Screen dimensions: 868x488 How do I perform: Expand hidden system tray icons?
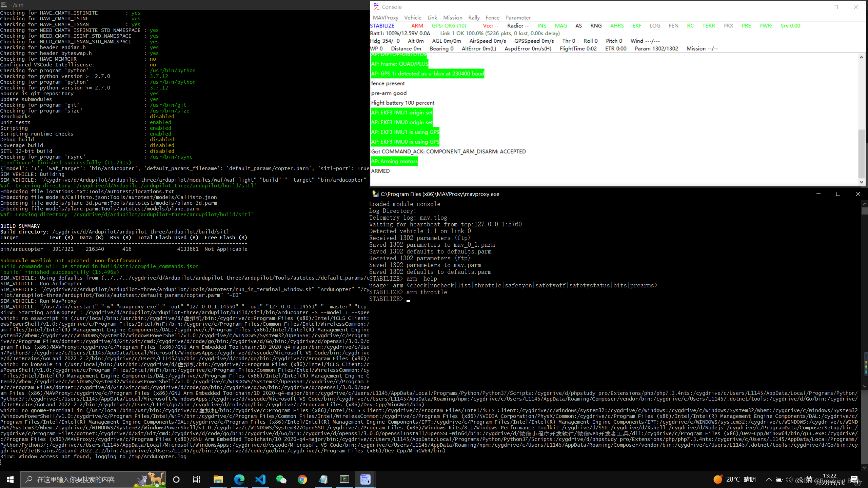[769, 479]
